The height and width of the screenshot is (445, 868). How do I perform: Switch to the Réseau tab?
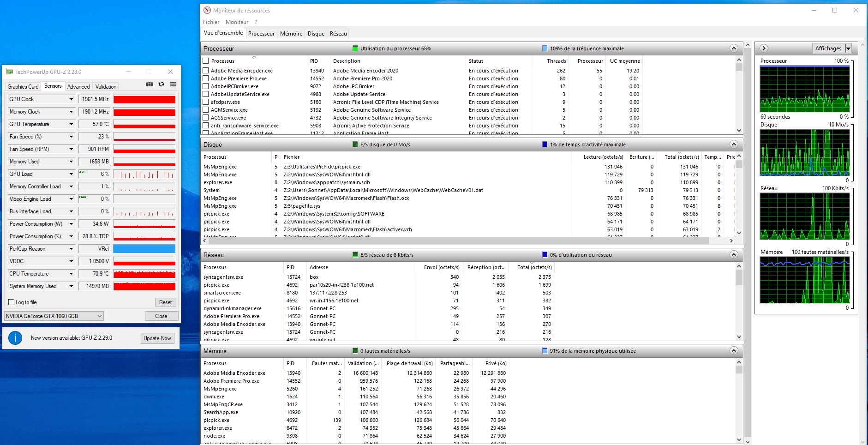[x=338, y=34]
